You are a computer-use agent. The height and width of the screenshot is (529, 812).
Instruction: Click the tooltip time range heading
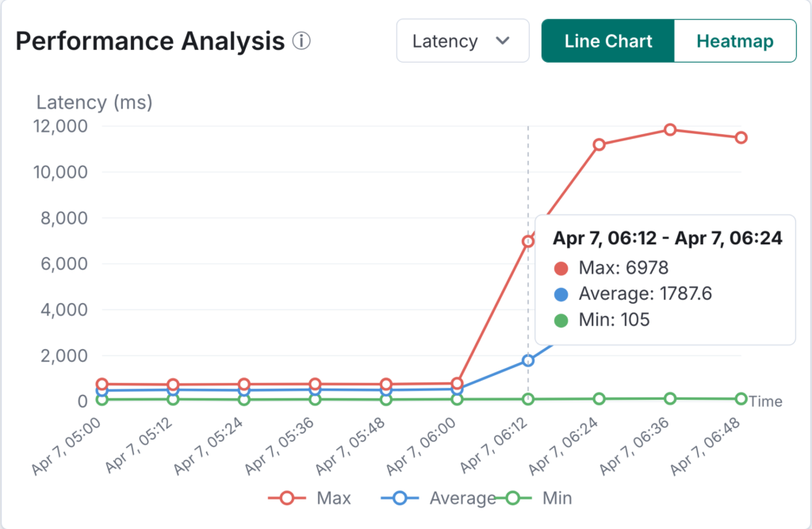[x=668, y=238]
